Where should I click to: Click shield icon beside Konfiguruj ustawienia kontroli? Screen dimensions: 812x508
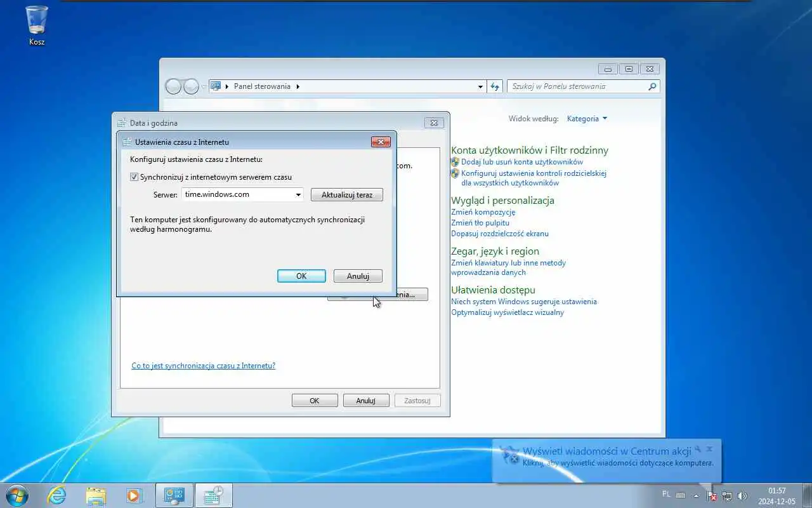pos(455,173)
